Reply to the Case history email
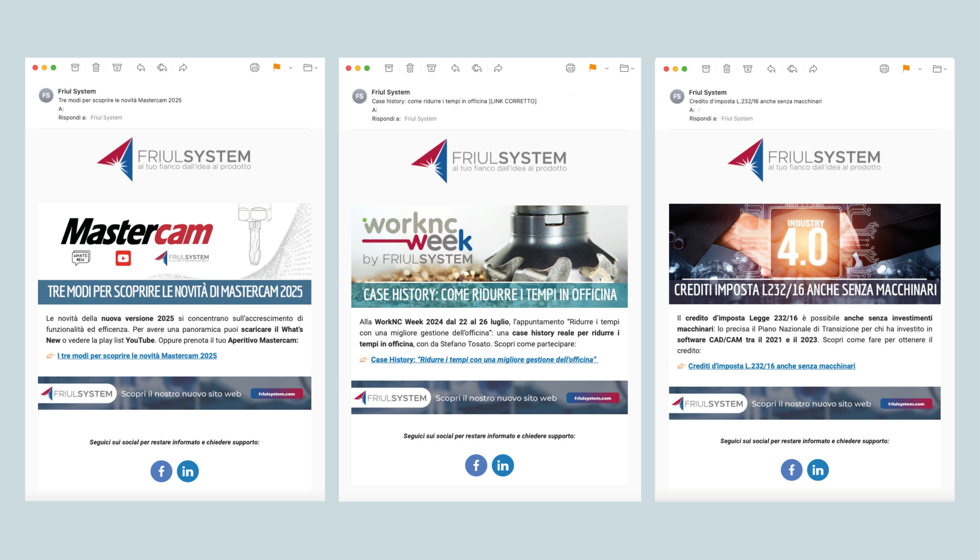Screen dimensions: 980x560 click(x=456, y=69)
